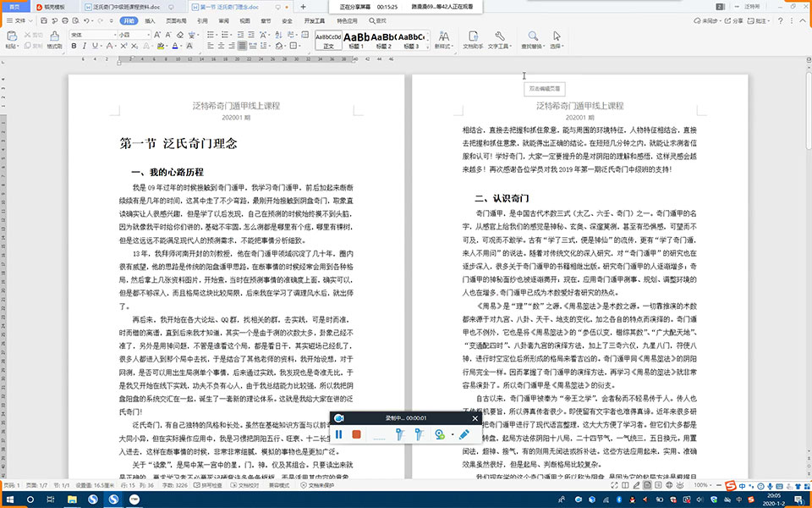
Task: Open the Page Layout ribbon tab
Action: click(x=176, y=20)
